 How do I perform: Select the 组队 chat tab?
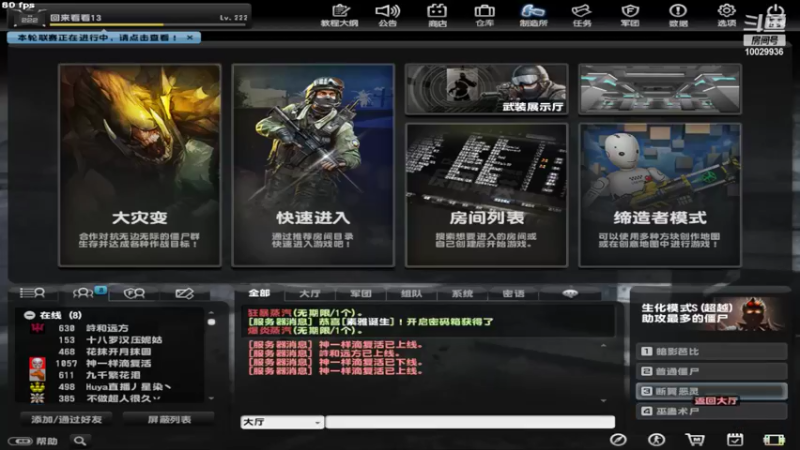(412, 293)
